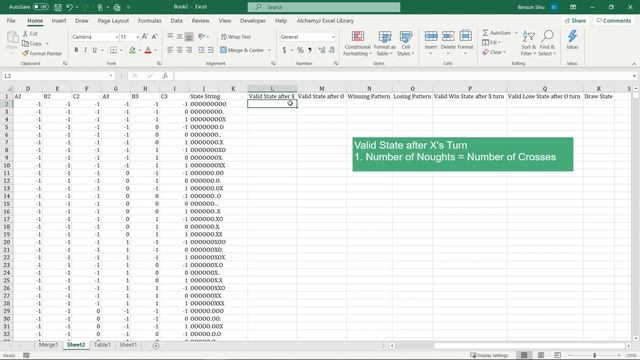Click the Ideas lightning icon
Screen dimensions: 640x360
(x=572, y=36)
